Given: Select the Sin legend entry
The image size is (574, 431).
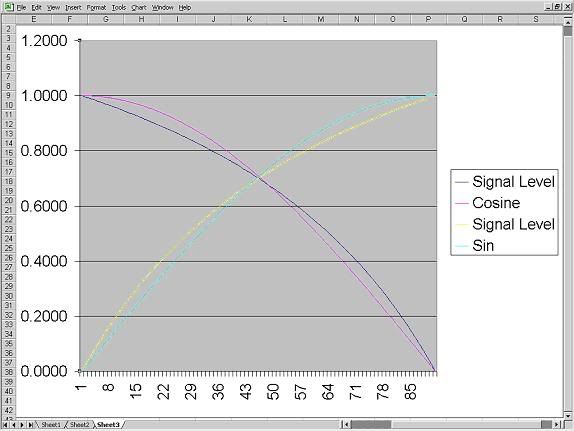Looking at the screenshot, I should pyautogui.click(x=482, y=245).
